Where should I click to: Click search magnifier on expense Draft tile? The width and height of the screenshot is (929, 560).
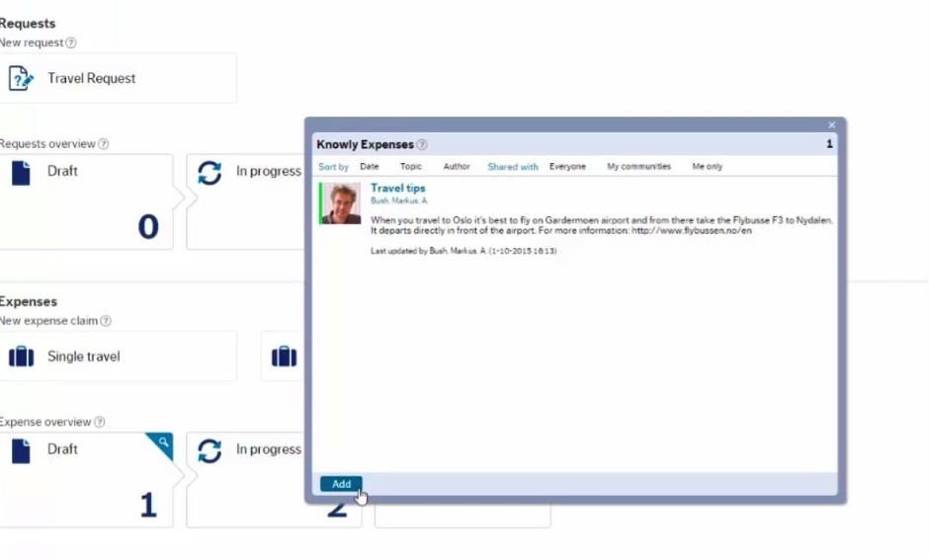163,442
